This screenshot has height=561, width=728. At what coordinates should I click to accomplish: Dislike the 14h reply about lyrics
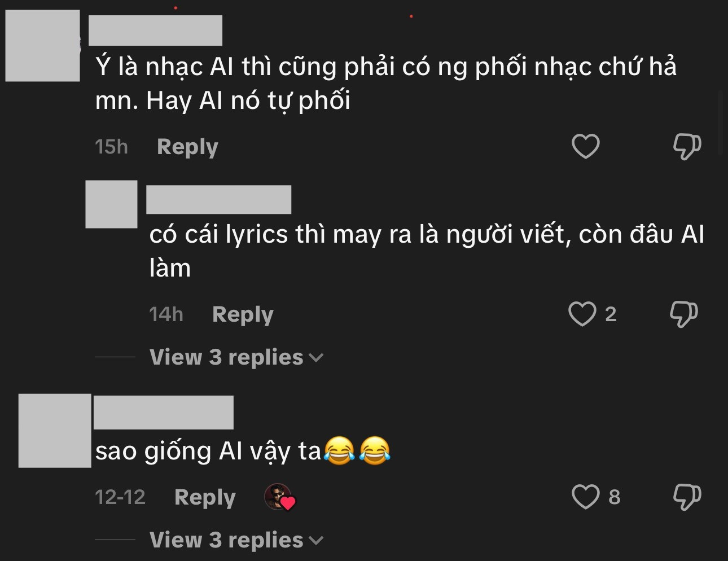(683, 314)
